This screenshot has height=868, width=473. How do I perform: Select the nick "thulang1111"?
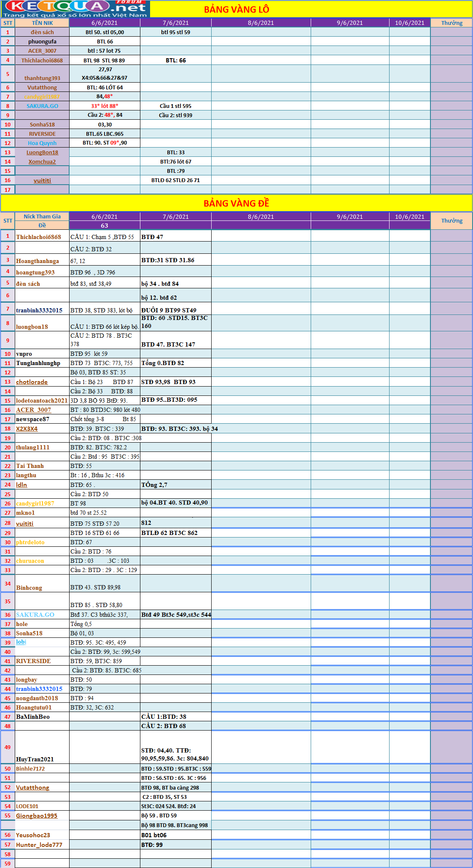33,447
